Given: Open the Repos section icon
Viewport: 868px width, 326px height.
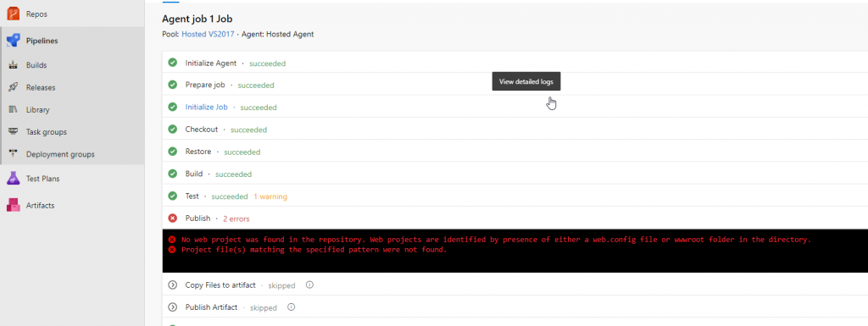Looking at the screenshot, I should [x=14, y=14].
